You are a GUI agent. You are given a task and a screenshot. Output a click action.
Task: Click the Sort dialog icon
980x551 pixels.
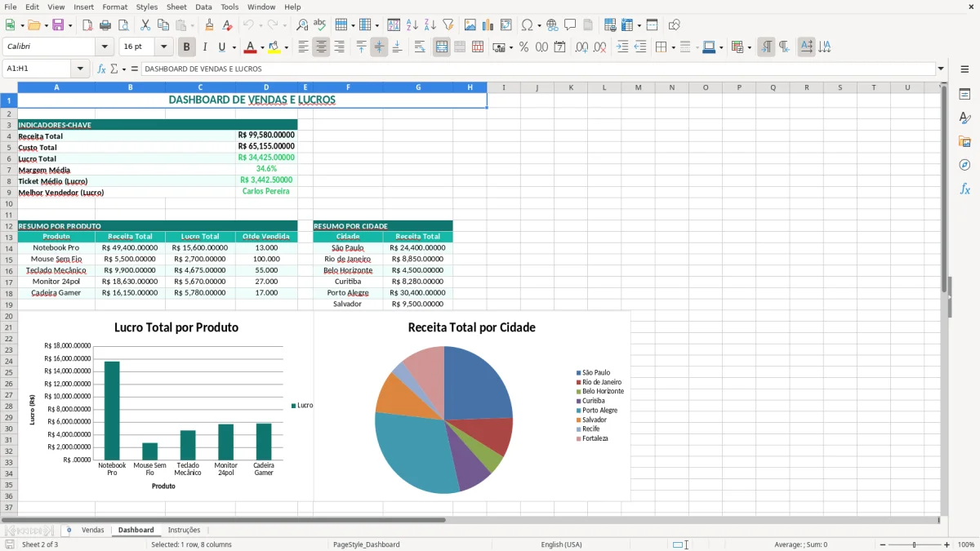pos(394,25)
